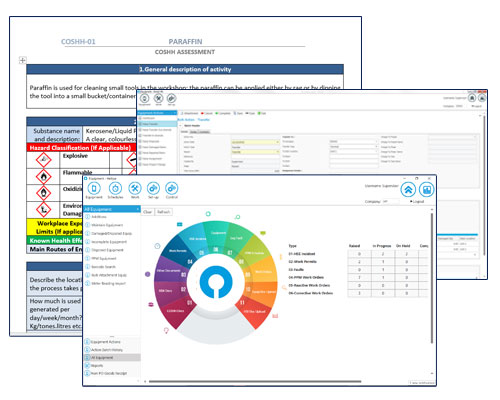Open Incomplete Equipment in the sidebar
500x400 pixels.
coord(109,242)
